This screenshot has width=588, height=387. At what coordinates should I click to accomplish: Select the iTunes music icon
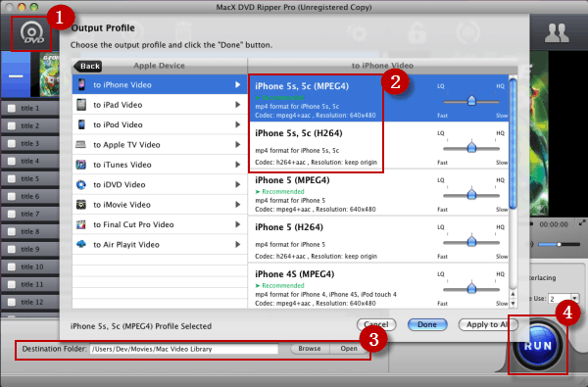pos(81,165)
